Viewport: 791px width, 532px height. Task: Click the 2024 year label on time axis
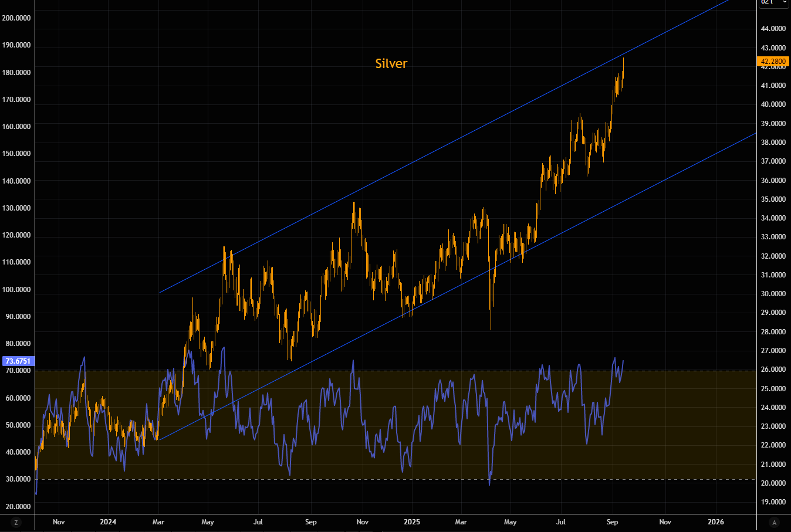coord(108,521)
